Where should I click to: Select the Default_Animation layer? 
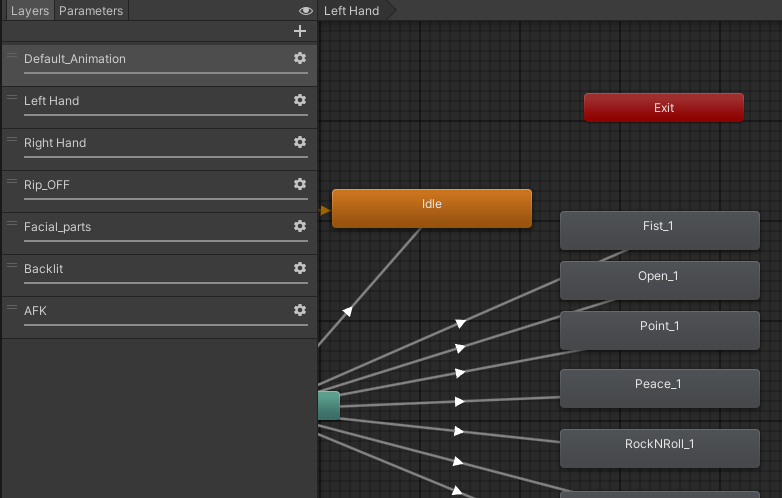[x=160, y=65]
